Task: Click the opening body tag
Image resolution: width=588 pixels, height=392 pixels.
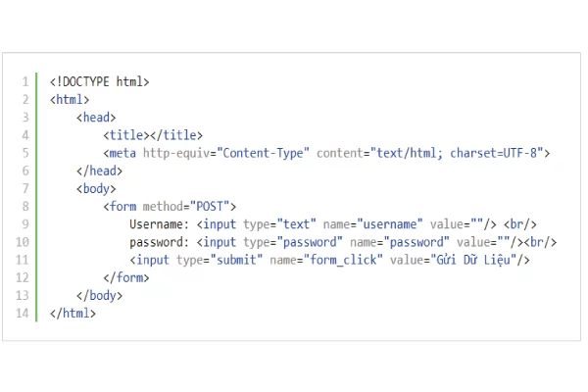Action: (96, 188)
